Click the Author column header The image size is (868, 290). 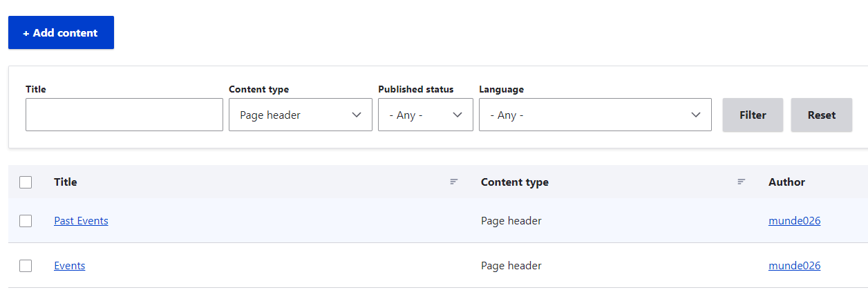click(786, 182)
